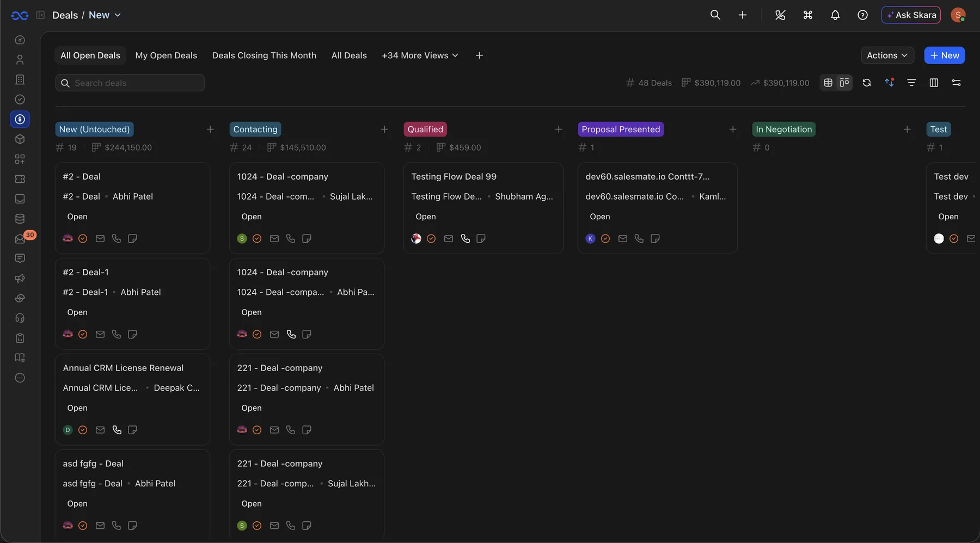Open the 221 - Deal -company card by Abhi Patel
Image resolution: width=980 pixels, height=543 pixels.
307,399
